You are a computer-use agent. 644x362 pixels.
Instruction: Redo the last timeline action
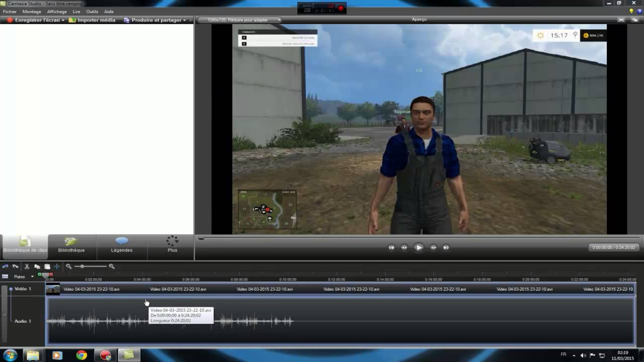click(x=15, y=266)
